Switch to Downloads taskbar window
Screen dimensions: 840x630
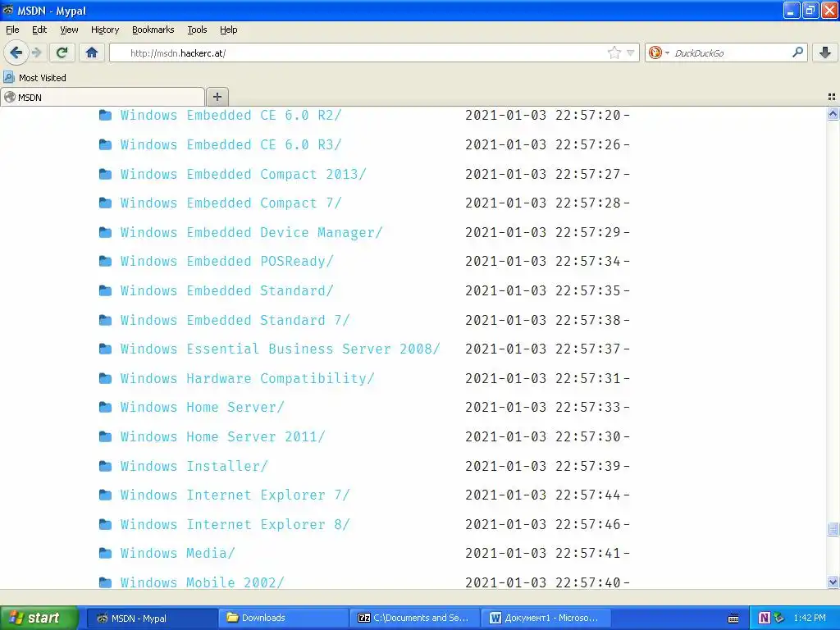point(283,619)
